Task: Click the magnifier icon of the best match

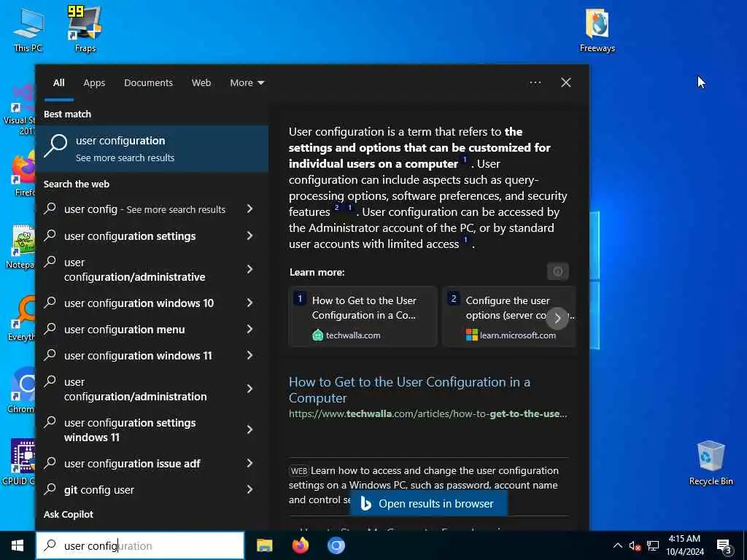Action: pyautogui.click(x=55, y=146)
